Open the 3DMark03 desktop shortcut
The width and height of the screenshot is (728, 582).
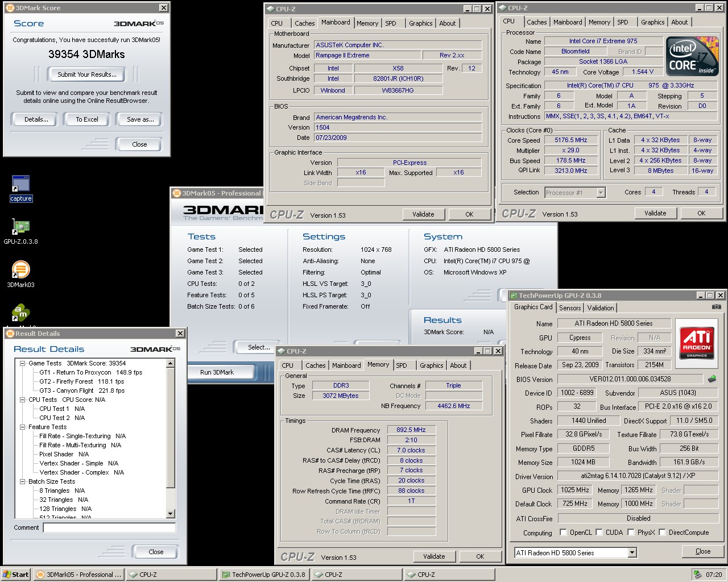coord(20,274)
